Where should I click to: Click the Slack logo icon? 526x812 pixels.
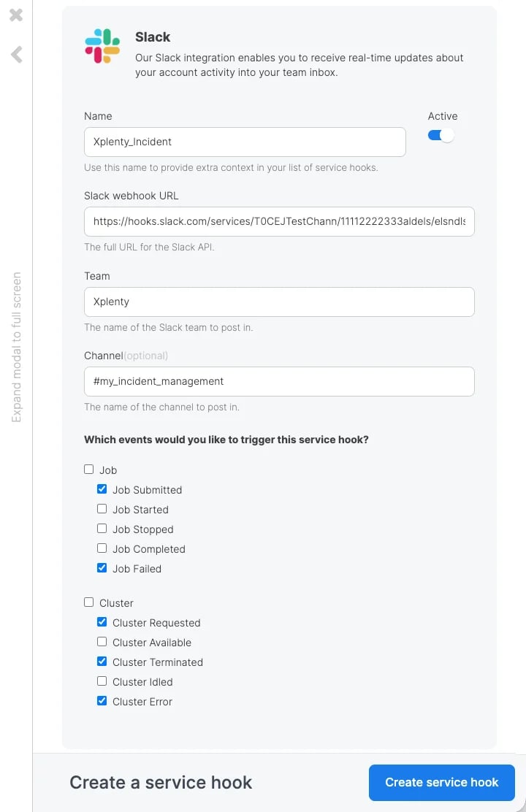102,46
